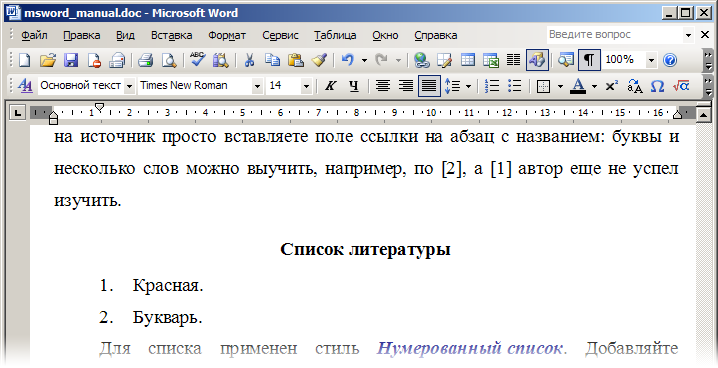
Task: Open borders dropdown arrow
Action: pyautogui.click(x=560, y=86)
